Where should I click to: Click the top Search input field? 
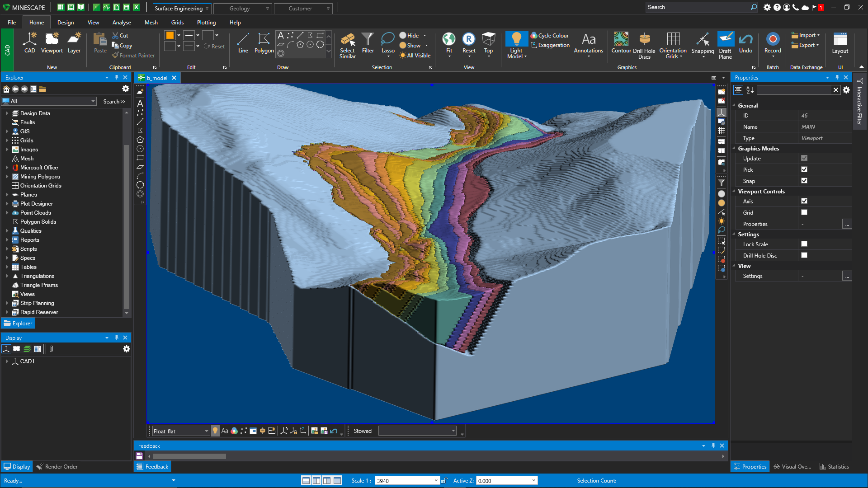(x=696, y=7)
